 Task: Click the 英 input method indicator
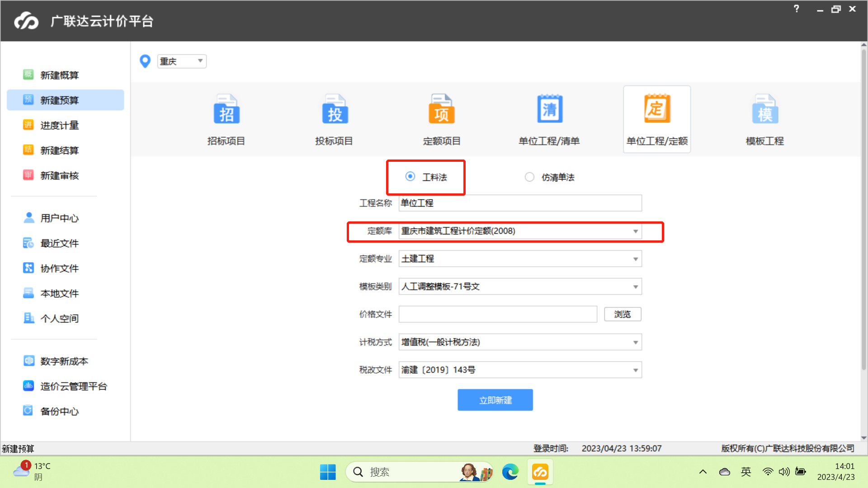(x=746, y=472)
